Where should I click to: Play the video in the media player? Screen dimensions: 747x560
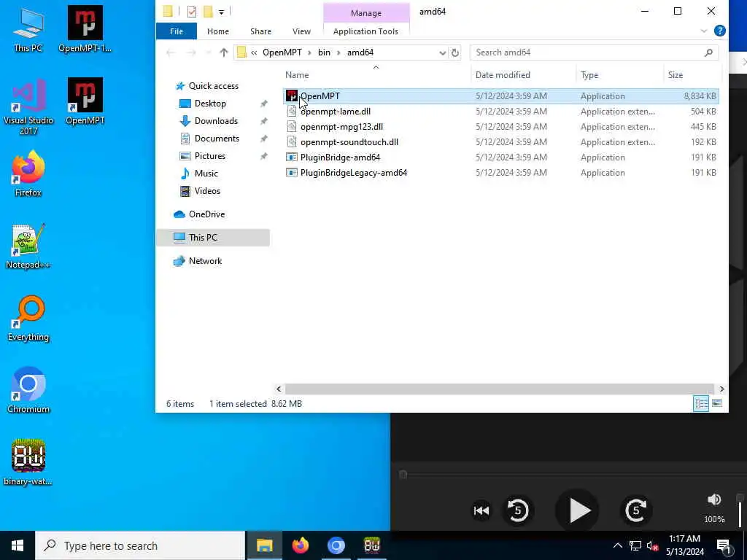(579, 511)
